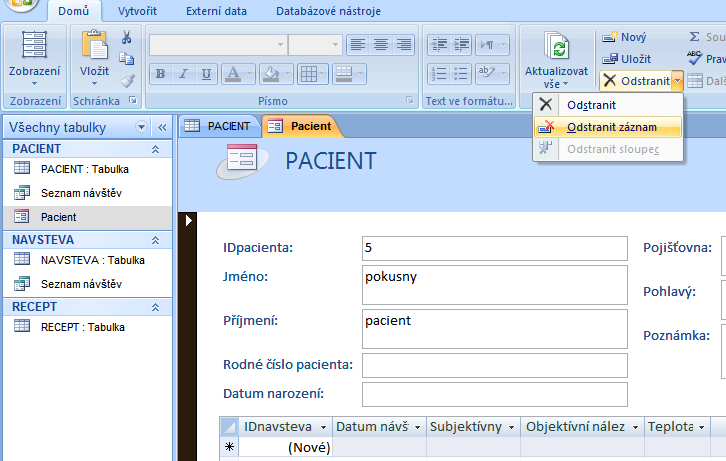Open the font size combo box
This screenshot has height=461, width=726.
click(335, 45)
